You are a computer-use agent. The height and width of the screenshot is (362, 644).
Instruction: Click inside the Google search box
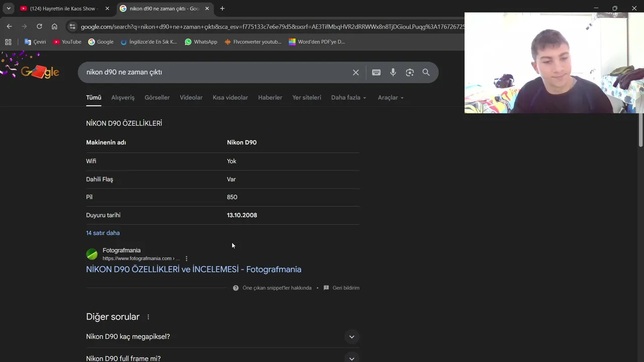216,72
